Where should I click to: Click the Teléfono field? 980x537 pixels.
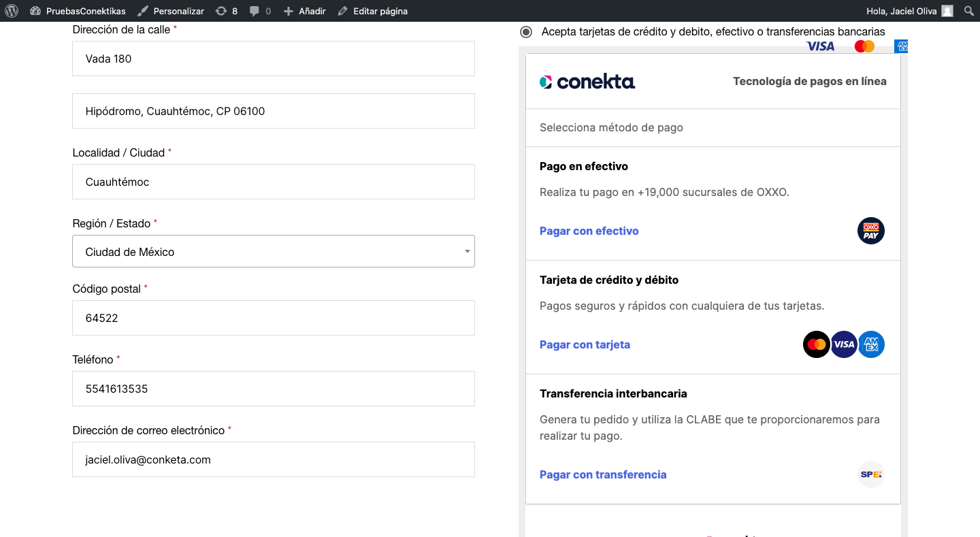point(274,389)
